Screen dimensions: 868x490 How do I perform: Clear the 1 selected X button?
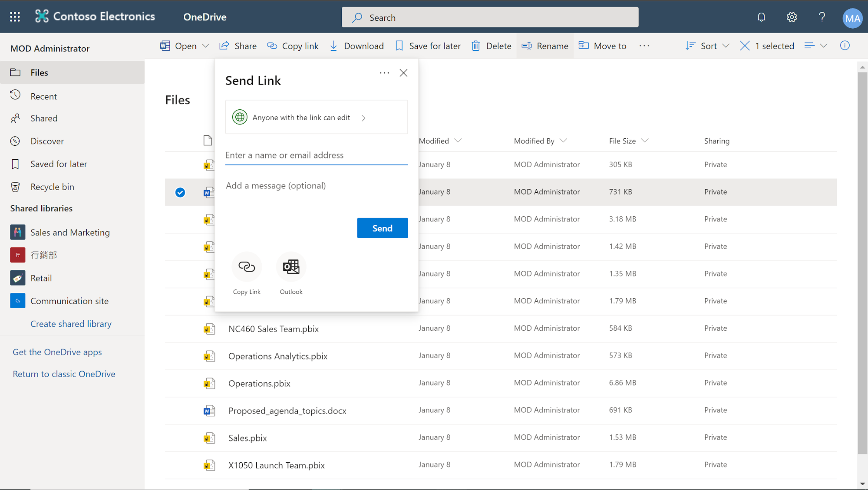tap(745, 46)
